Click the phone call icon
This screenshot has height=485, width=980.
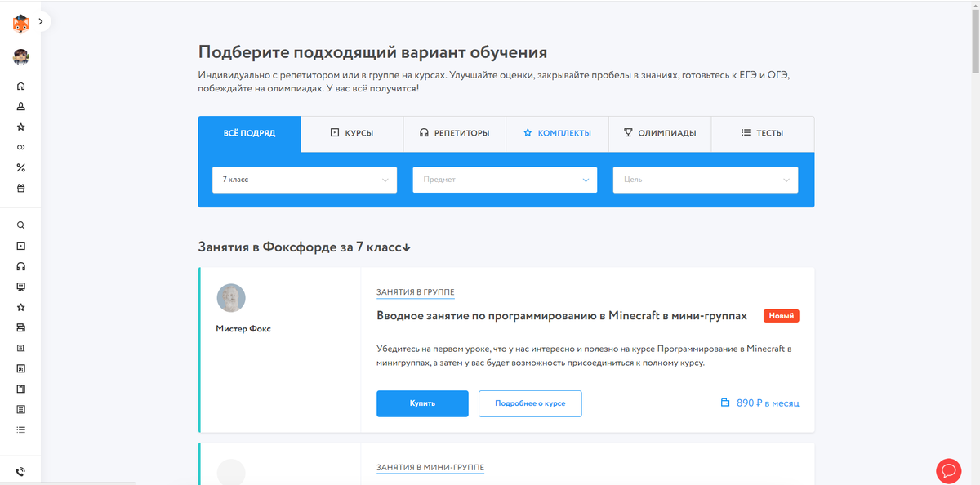[x=20, y=471]
